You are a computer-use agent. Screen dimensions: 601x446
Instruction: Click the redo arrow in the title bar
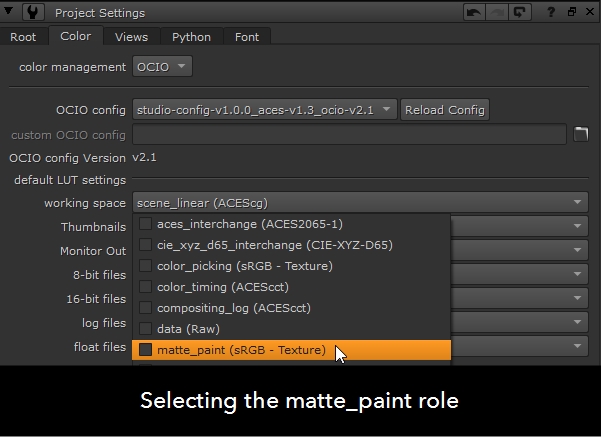497,13
